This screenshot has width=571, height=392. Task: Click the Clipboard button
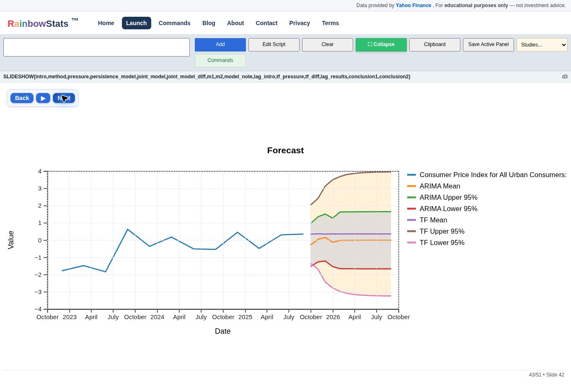tap(435, 44)
